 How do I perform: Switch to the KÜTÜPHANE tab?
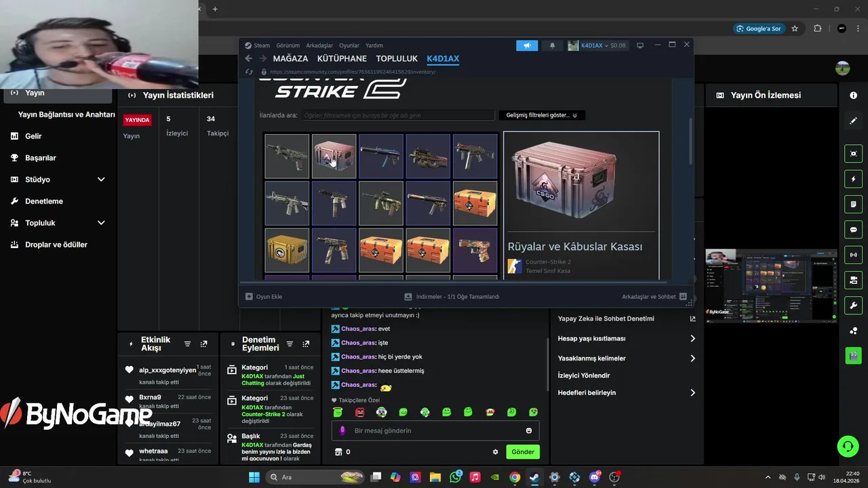(x=342, y=58)
